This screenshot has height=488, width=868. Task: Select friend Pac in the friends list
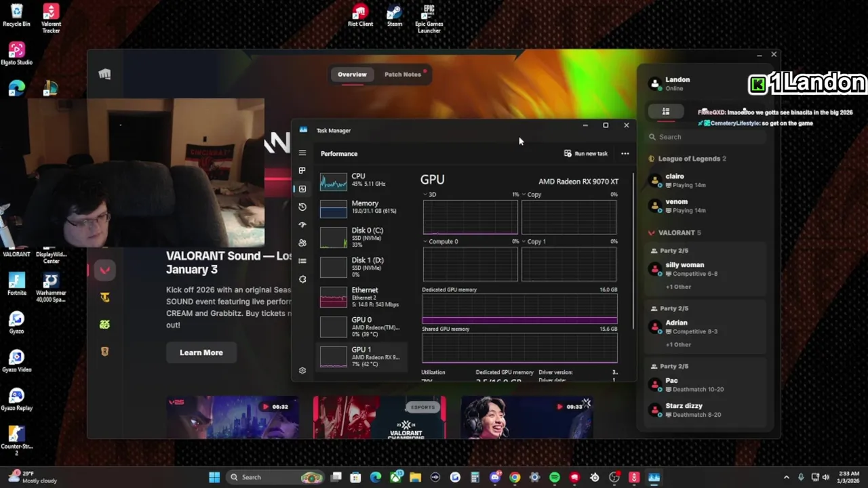[x=705, y=385]
